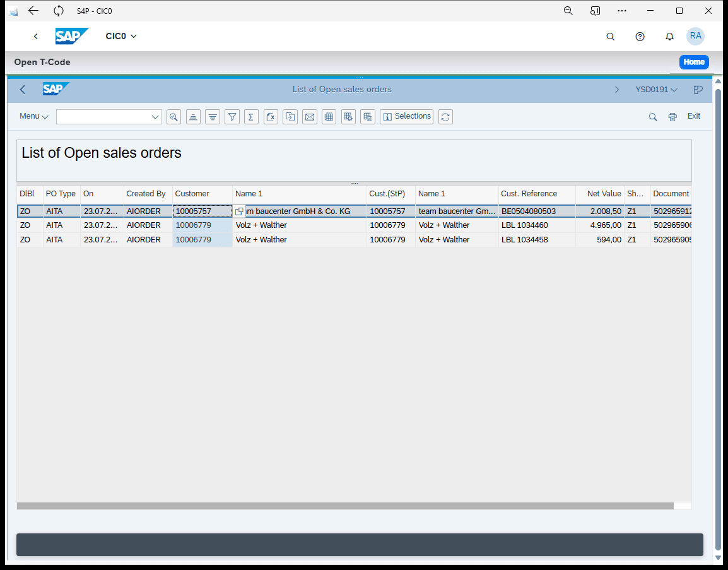Click the change layout grid icon
728x570 pixels.
coord(329,117)
